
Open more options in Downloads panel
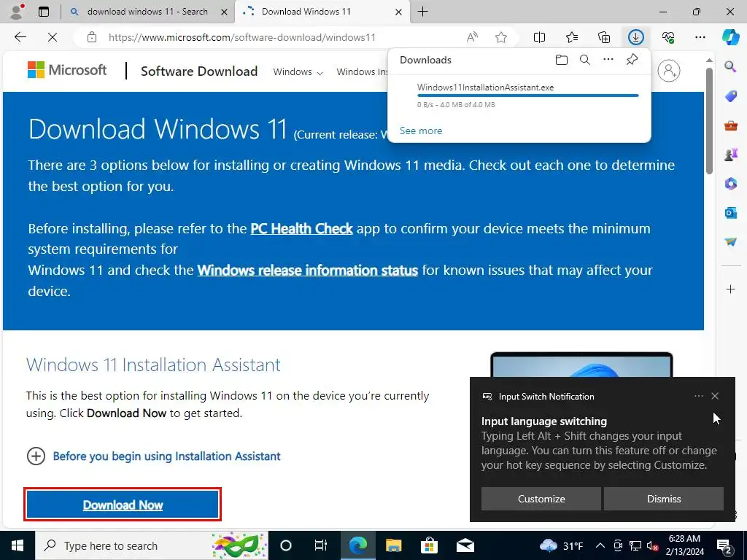coord(608,60)
